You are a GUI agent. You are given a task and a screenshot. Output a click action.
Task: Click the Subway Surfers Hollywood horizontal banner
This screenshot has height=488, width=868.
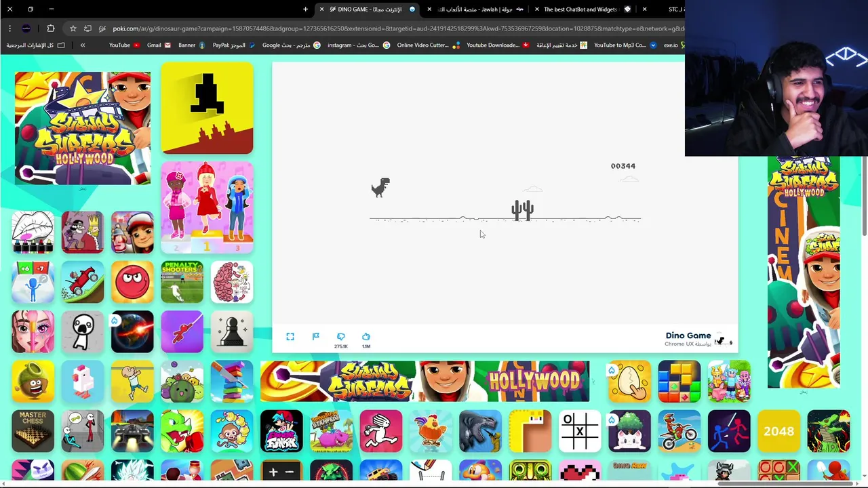coord(425,382)
